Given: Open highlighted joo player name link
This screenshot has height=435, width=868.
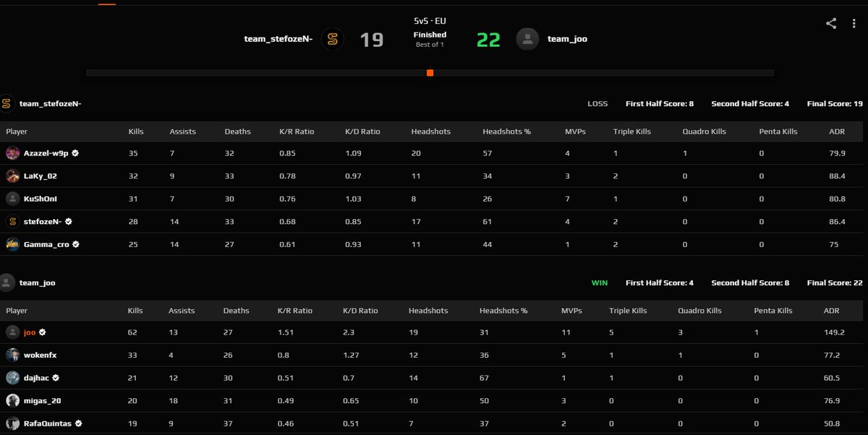Looking at the screenshot, I should (30, 332).
